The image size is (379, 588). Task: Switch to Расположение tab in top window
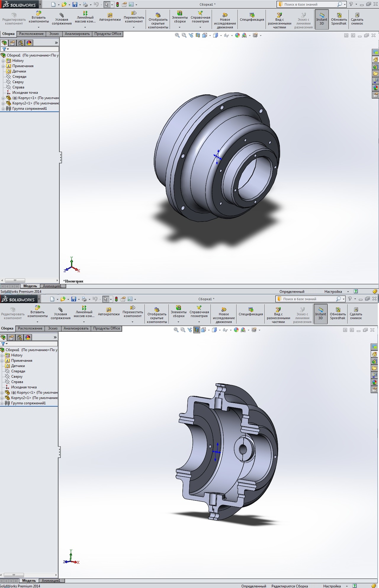pyautogui.click(x=31, y=34)
